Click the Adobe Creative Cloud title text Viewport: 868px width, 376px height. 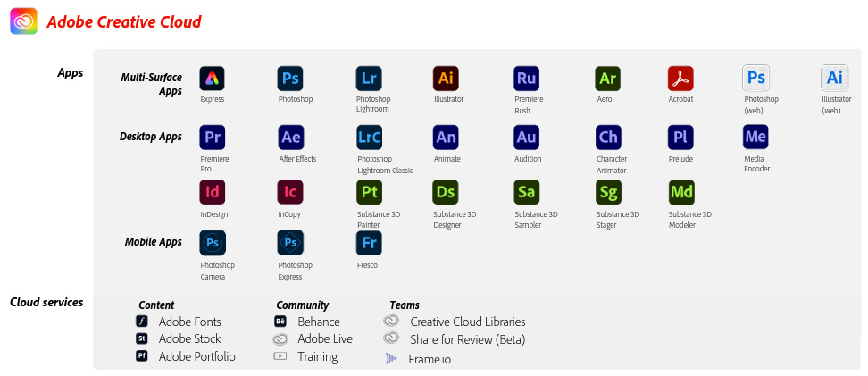pos(124,21)
